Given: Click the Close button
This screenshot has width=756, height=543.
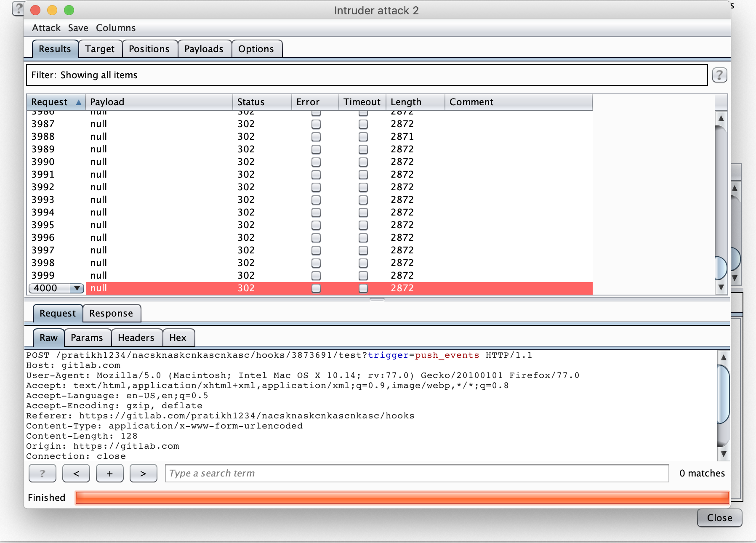Looking at the screenshot, I should pos(719,518).
